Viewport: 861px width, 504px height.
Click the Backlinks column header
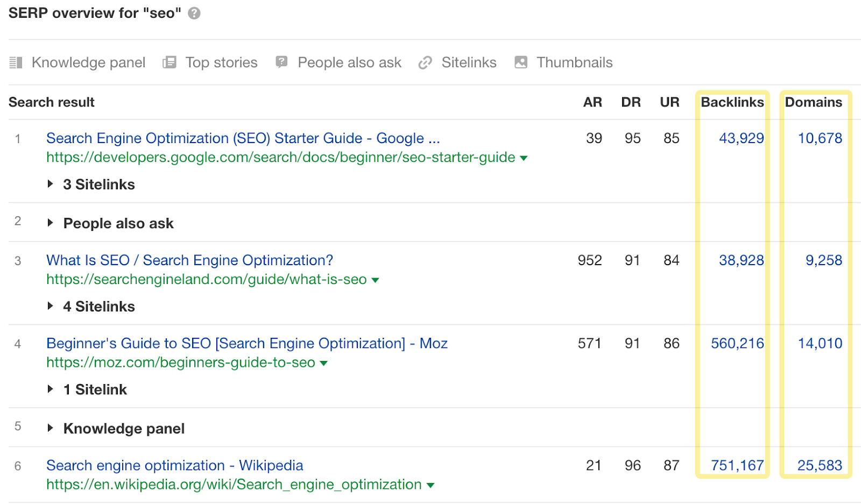(x=732, y=102)
